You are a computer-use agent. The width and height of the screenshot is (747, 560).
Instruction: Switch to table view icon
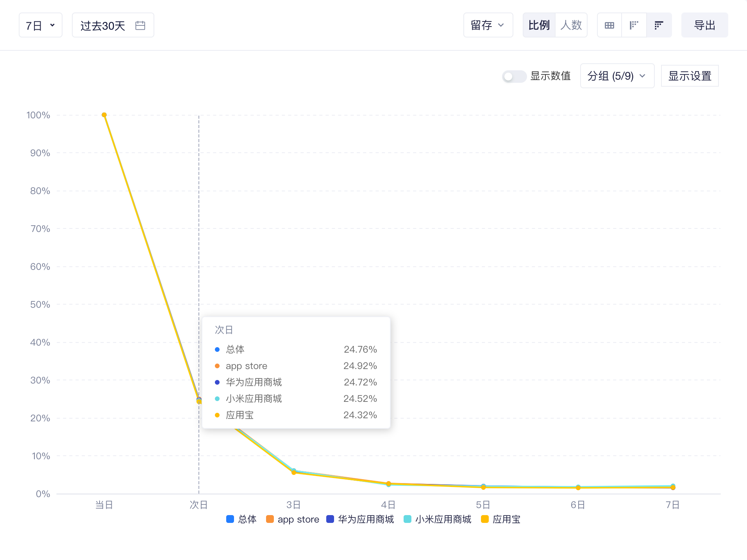609,25
